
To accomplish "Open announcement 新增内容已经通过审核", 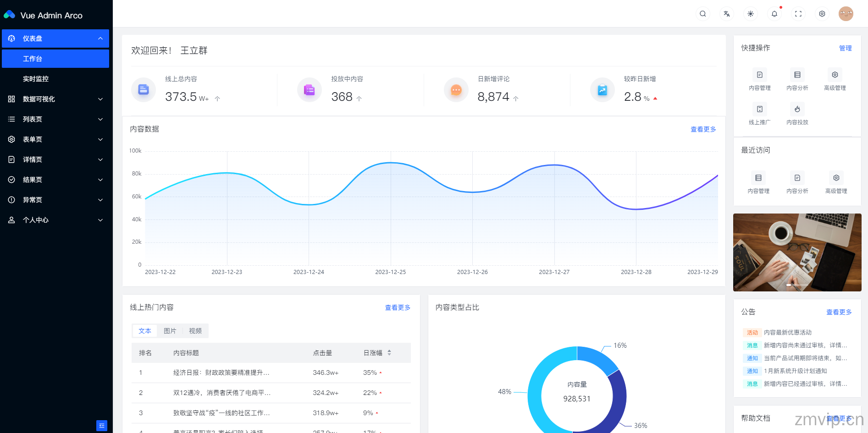I will (806, 384).
